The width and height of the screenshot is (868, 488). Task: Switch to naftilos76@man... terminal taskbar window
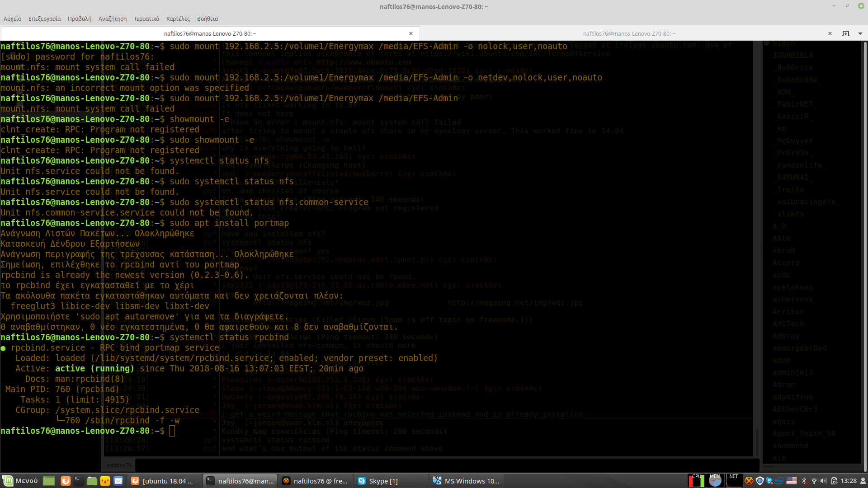[x=240, y=481]
